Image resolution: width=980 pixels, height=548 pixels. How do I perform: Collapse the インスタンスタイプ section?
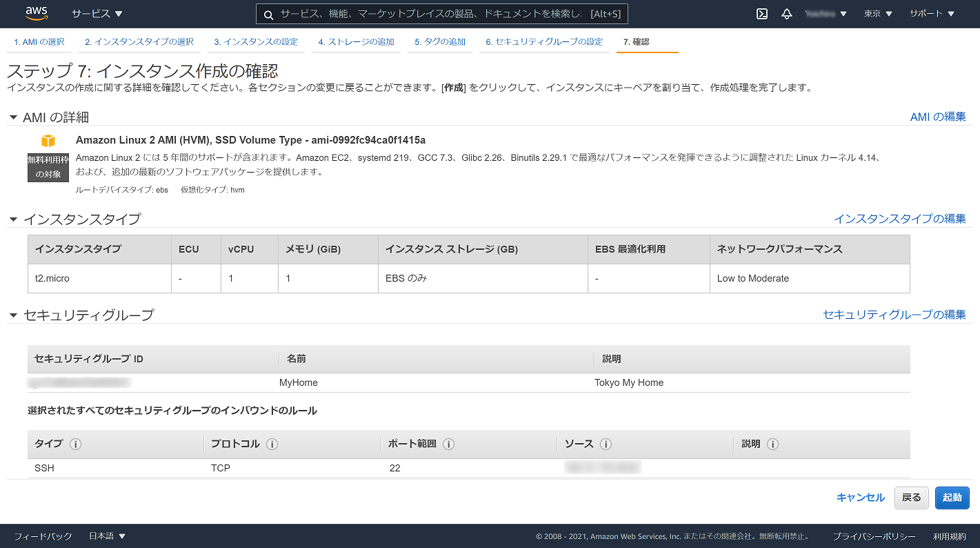13,219
